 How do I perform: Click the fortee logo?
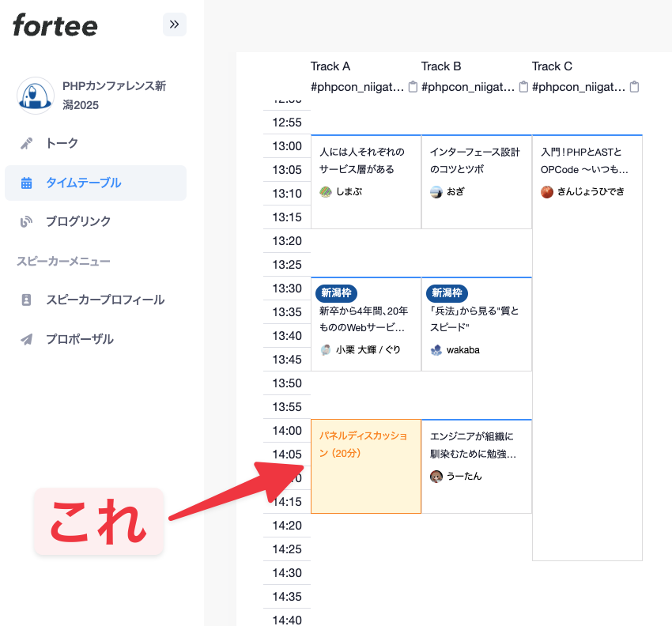(55, 26)
